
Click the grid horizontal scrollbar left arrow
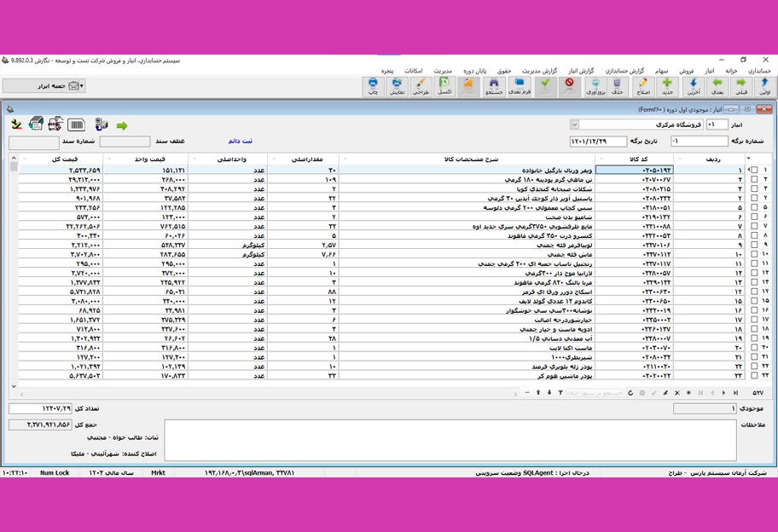[21, 394]
